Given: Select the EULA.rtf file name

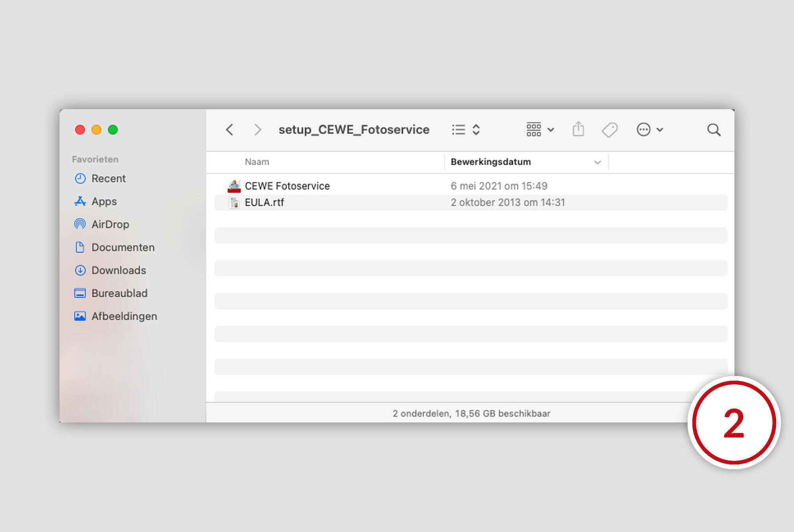Looking at the screenshot, I should (264, 202).
